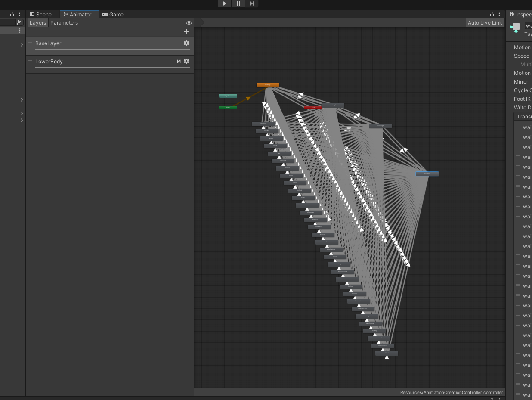Select the sad state node
Viewport: 532px width, 400px height.
coord(279,153)
